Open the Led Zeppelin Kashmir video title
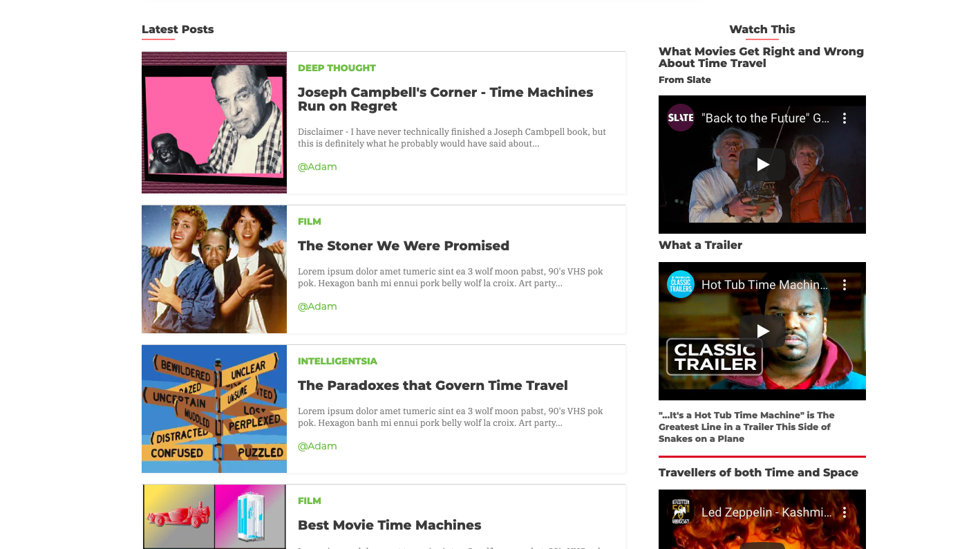Screen dimensions: 980x549 point(765,512)
